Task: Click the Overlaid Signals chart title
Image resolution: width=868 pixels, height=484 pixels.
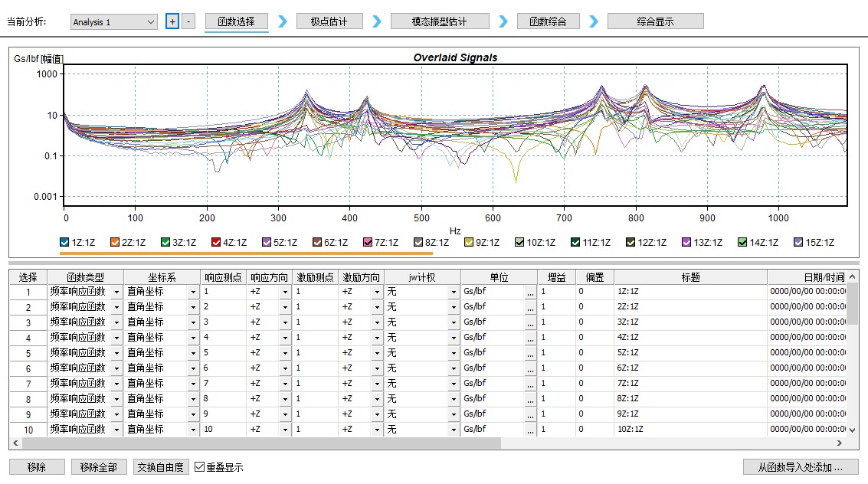Action: pos(455,57)
